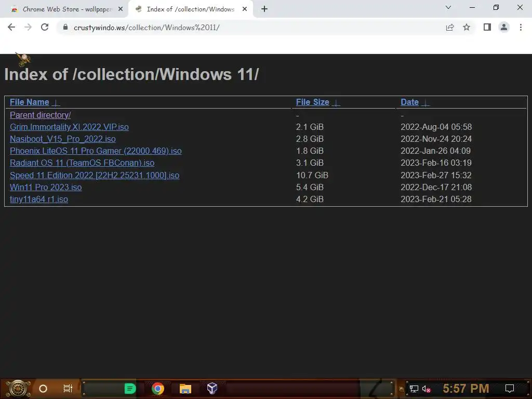532x399 pixels.
Task: Restore down the Chrome window
Action: (x=496, y=7)
